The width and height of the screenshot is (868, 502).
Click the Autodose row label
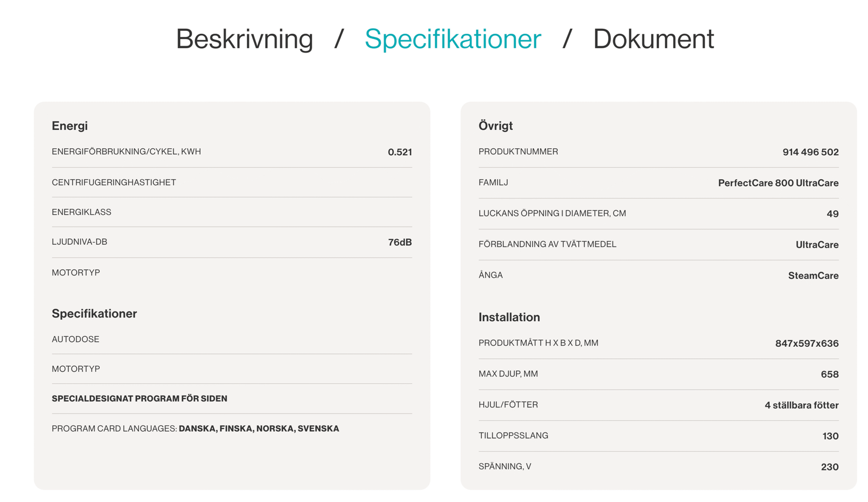tap(75, 339)
